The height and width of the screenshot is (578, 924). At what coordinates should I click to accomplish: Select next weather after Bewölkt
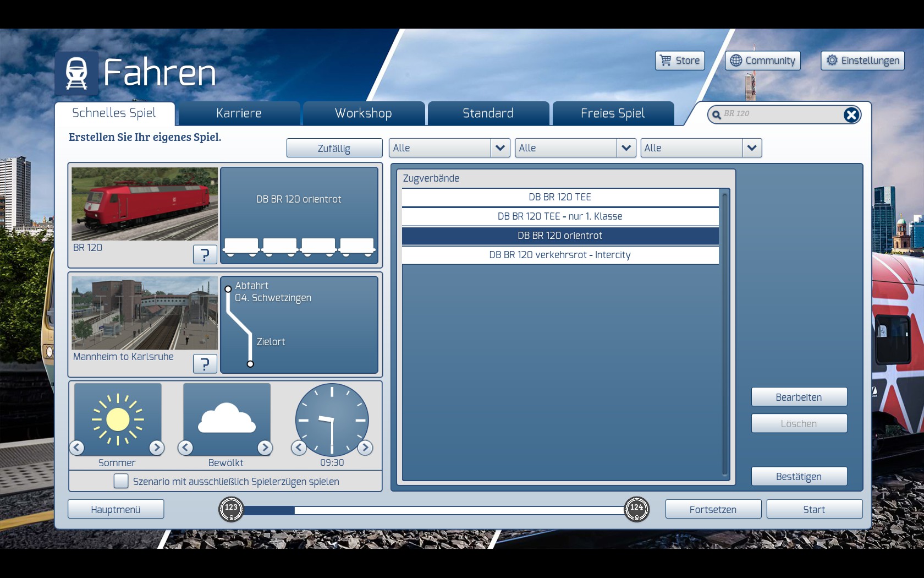point(265,448)
